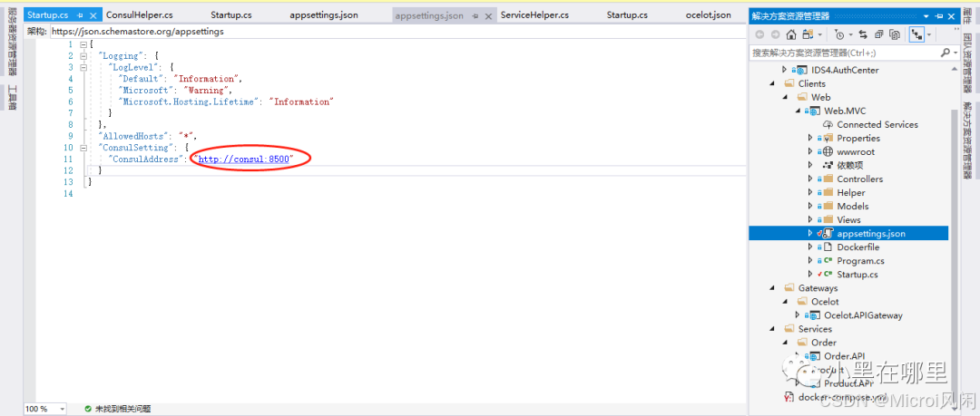Open the toolbar overflow chevron in Solution Explorer
Viewport: 980px width, 416px height.
tap(957, 29)
